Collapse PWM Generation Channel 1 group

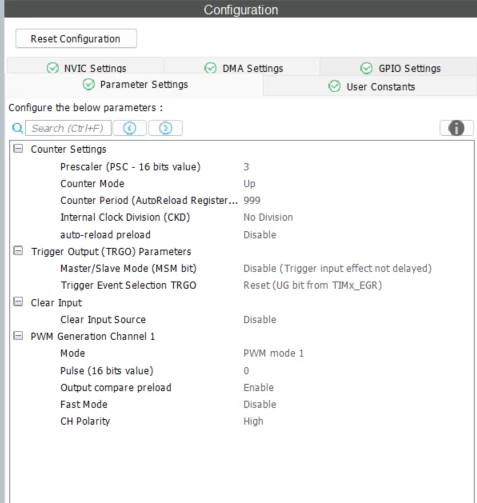click(18, 336)
